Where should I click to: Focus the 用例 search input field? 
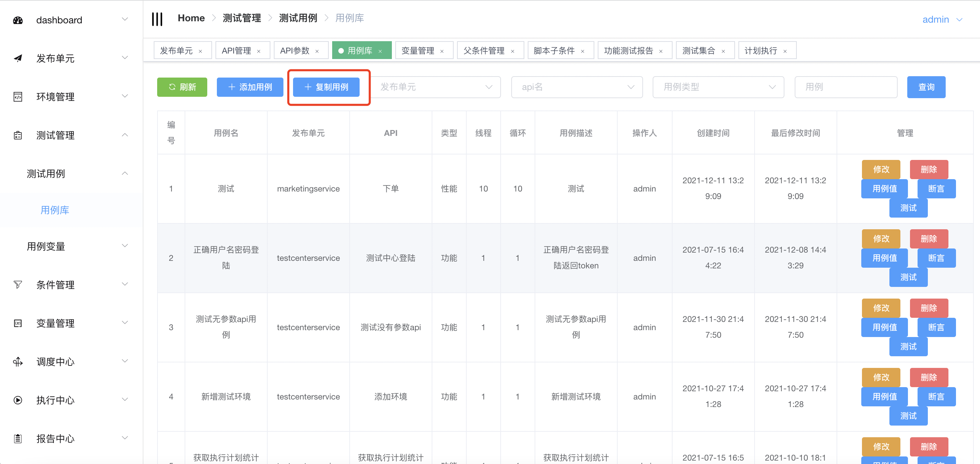tap(846, 87)
